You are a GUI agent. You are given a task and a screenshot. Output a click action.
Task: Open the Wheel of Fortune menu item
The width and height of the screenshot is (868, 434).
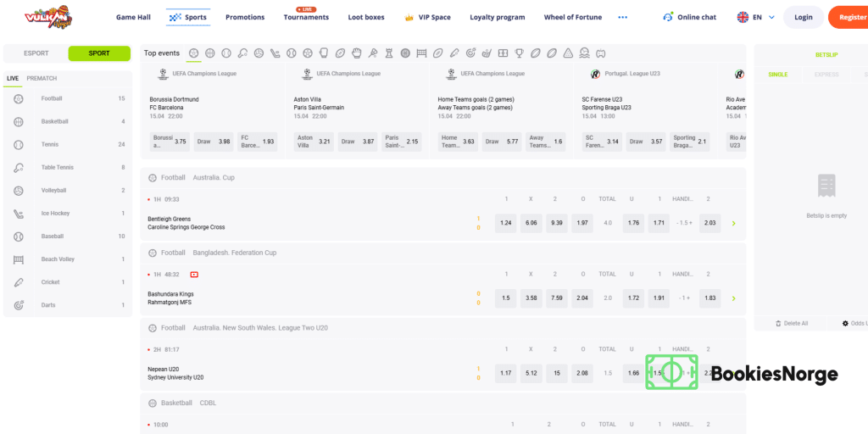point(572,17)
